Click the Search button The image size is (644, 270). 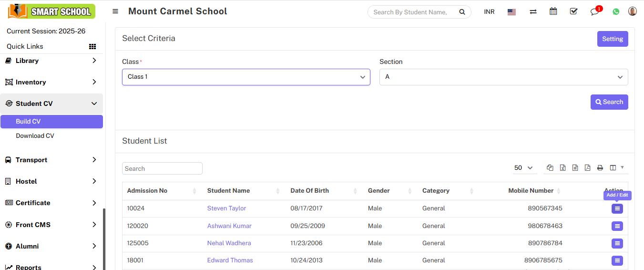coord(609,102)
